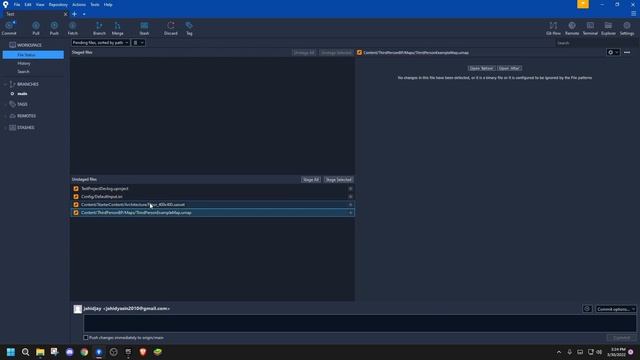Screen dimensions: 640x360
Task: Open the View menu
Action: [x=40, y=4]
